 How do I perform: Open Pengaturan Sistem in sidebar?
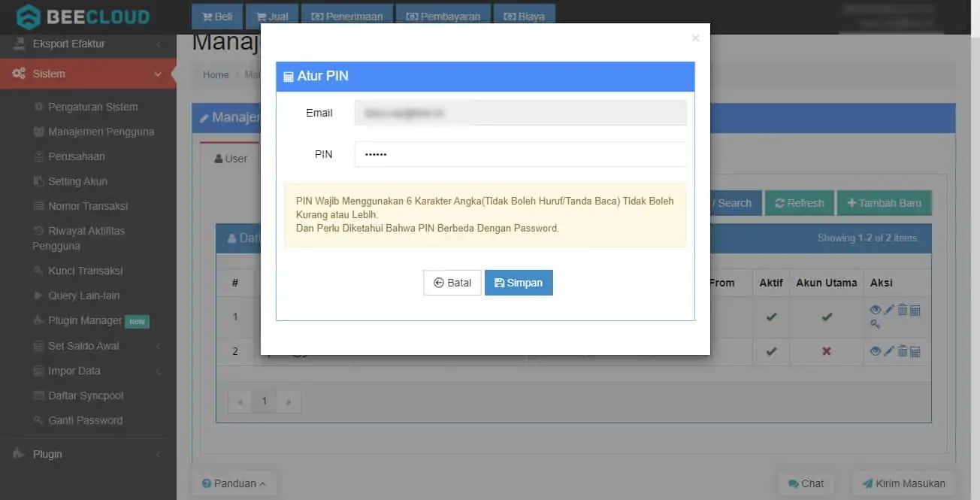tap(92, 107)
